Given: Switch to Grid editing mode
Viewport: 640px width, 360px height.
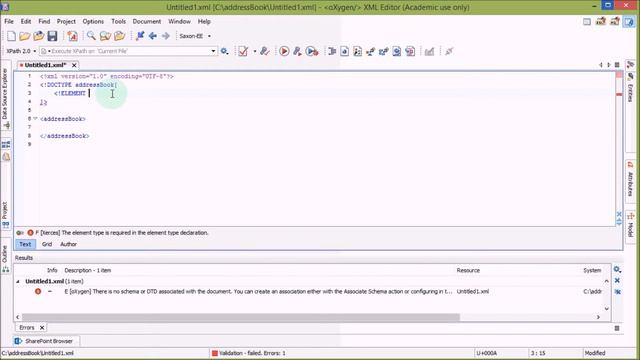Looking at the screenshot, I should 47,244.
